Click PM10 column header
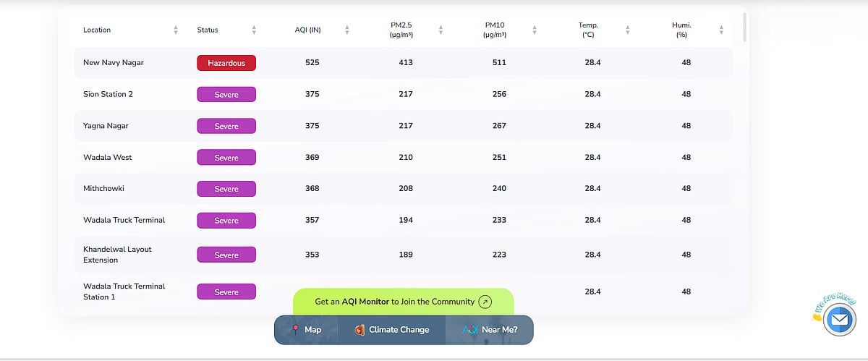The width and height of the screenshot is (868, 361). coord(495,30)
